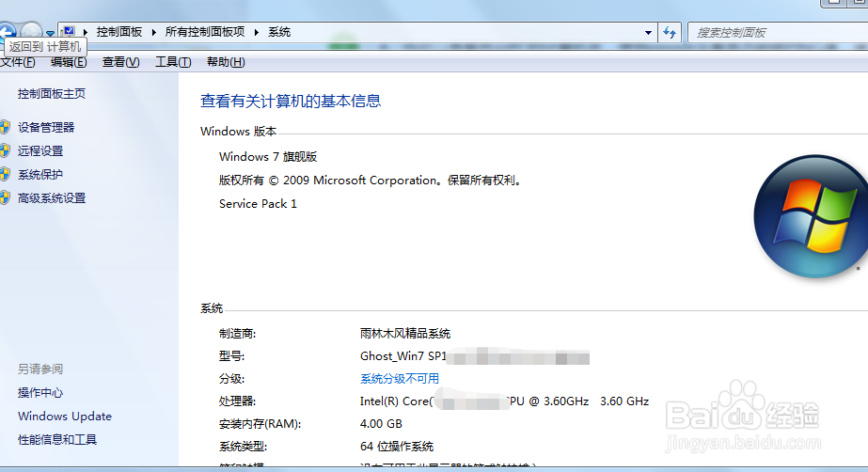Focus the 搜索控制面板 search box
This screenshot has width=868, height=472.
tap(778, 33)
